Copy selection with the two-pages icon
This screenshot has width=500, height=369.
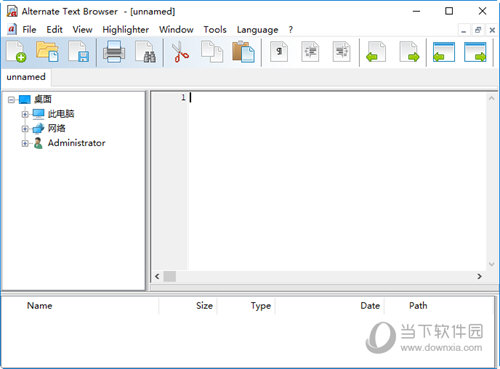coord(212,52)
